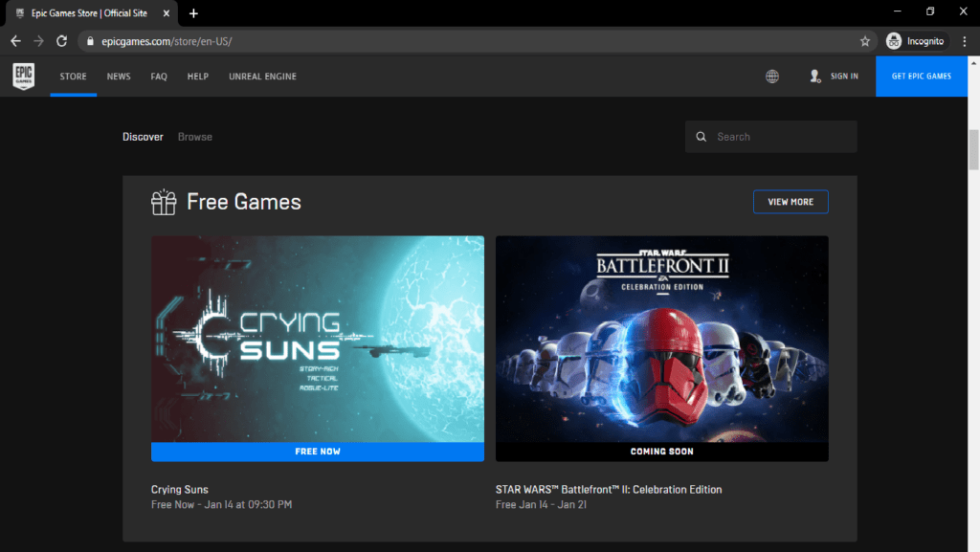Viewport: 980px width, 552px height.
Task: Open the language globe selector
Action: (772, 77)
